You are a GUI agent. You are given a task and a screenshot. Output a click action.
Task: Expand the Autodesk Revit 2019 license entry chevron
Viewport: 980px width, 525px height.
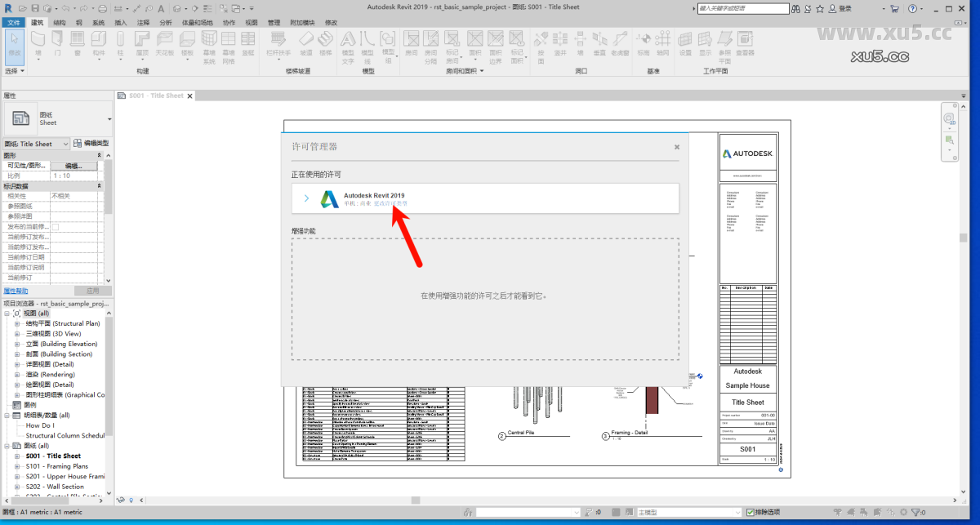[x=306, y=198]
